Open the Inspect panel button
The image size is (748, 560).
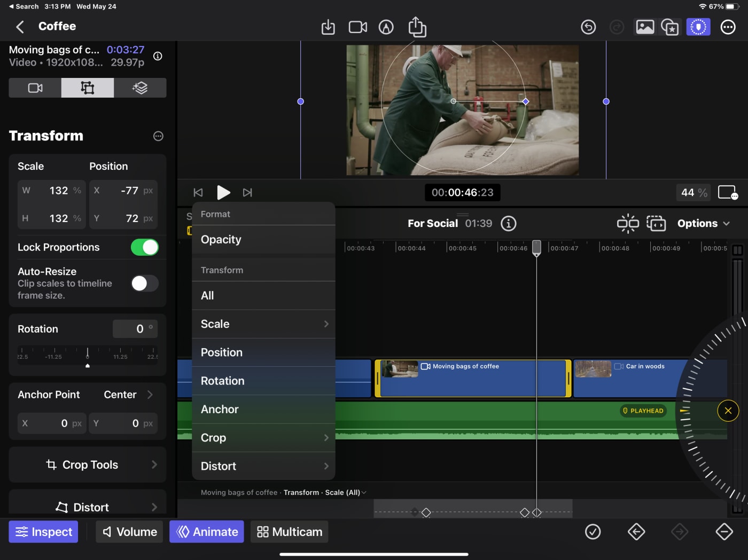(x=43, y=532)
